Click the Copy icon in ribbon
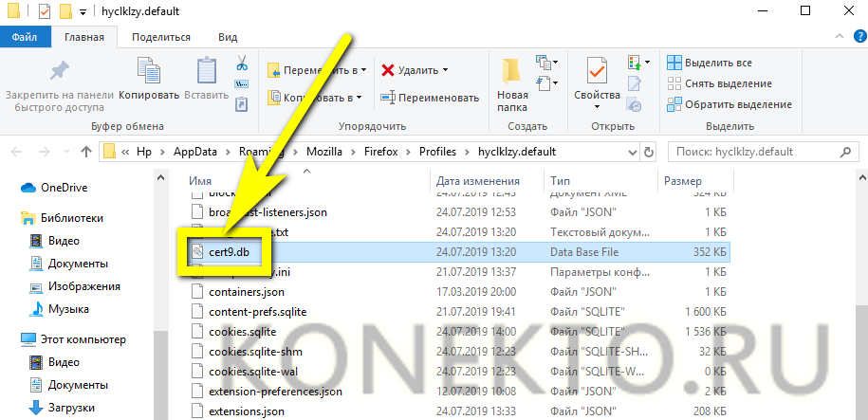This screenshot has height=420, width=868. pos(148,71)
